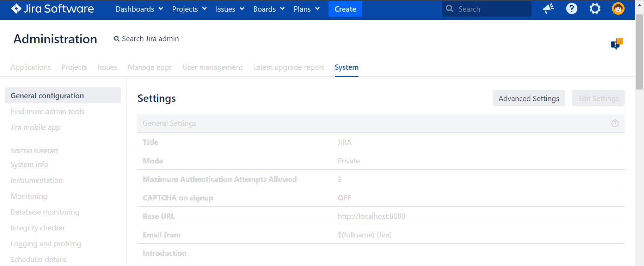Click the Mode value Private

click(x=349, y=161)
